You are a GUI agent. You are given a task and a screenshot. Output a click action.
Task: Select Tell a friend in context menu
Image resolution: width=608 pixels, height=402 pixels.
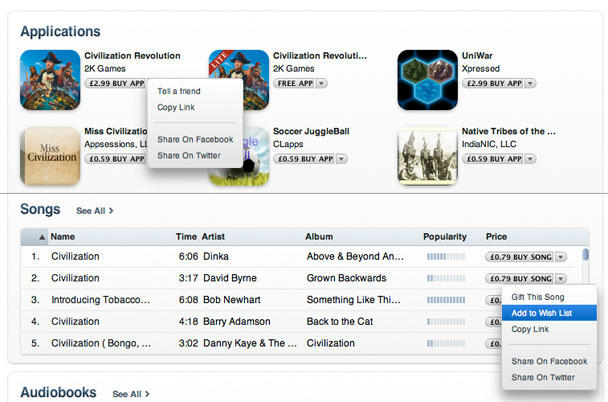click(179, 91)
